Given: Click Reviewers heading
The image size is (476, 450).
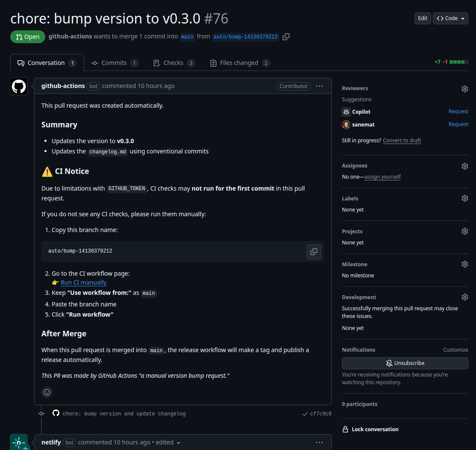Looking at the screenshot, I should [x=355, y=88].
